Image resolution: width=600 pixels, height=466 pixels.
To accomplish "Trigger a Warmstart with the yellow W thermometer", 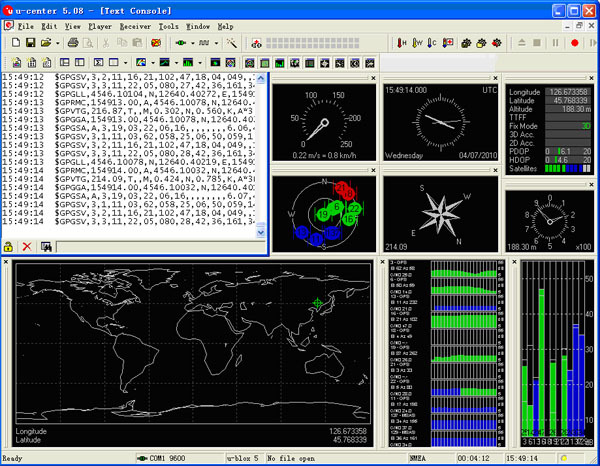I will (x=417, y=43).
